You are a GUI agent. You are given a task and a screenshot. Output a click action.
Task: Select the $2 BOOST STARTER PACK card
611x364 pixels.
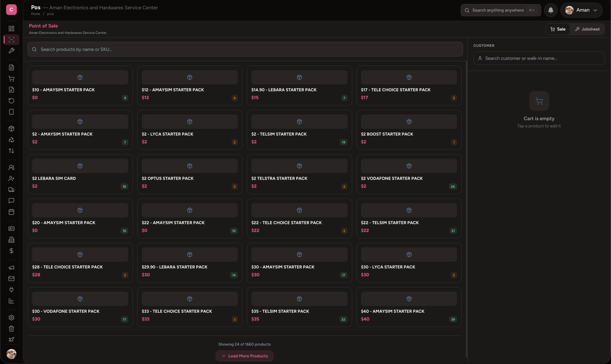[409, 130]
